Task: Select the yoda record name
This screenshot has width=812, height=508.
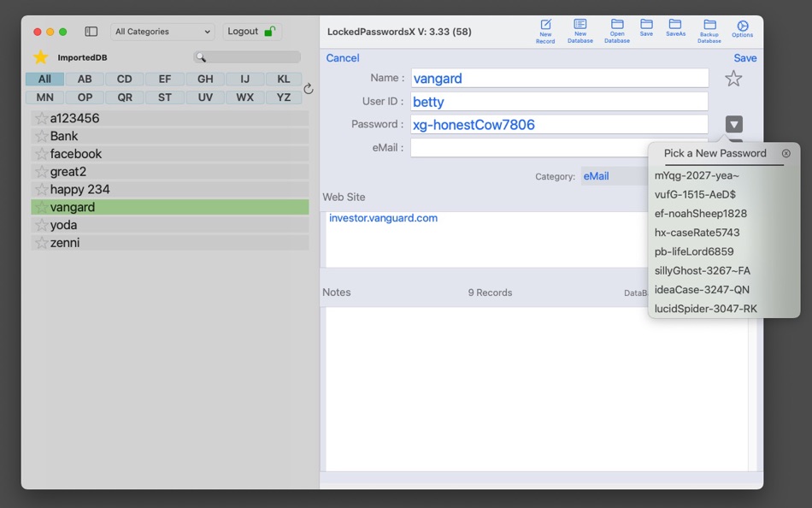Action: 63,225
